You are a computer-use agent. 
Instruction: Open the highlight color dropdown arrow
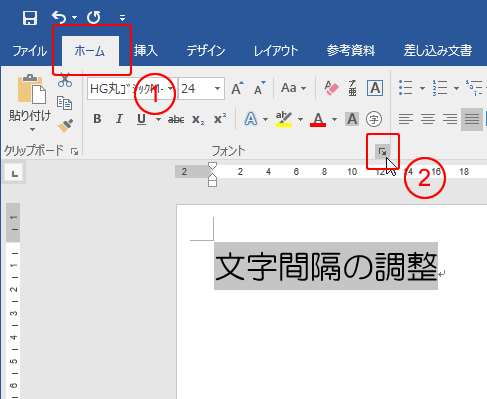[300, 119]
